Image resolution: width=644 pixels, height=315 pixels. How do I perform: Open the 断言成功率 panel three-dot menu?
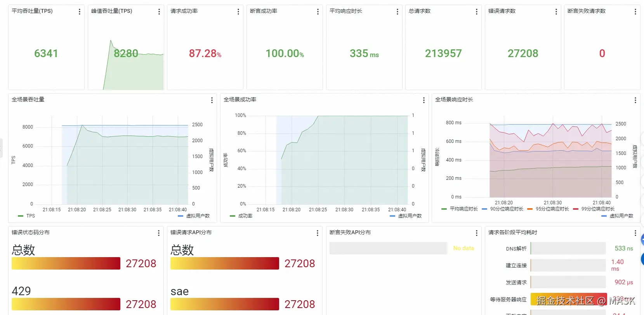[x=318, y=12]
